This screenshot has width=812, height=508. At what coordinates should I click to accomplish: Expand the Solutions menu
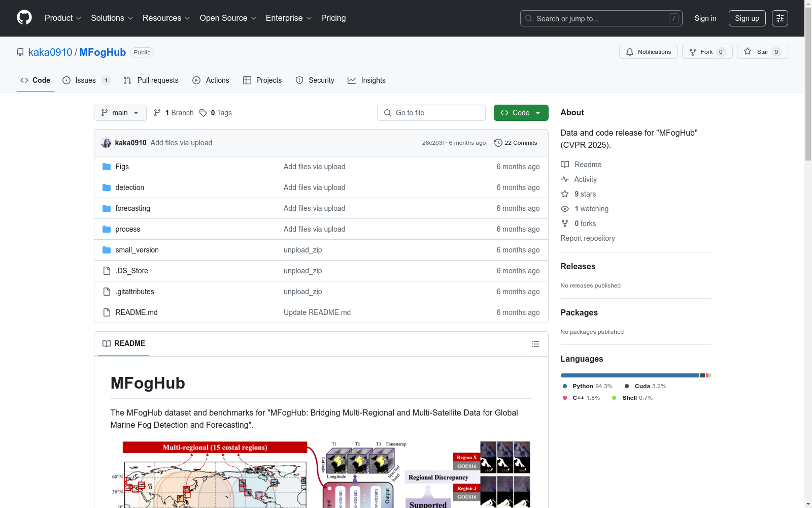[x=112, y=18]
